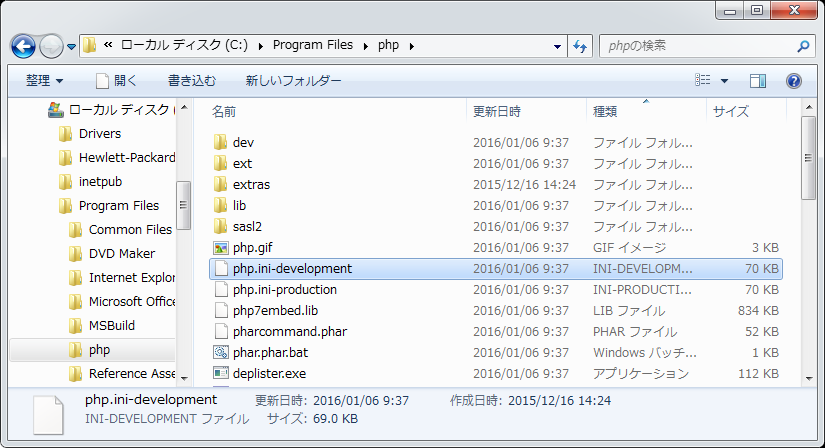The height and width of the screenshot is (448, 825).
Task: Click Program Files in address breadcrumb
Action: tap(311, 46)
